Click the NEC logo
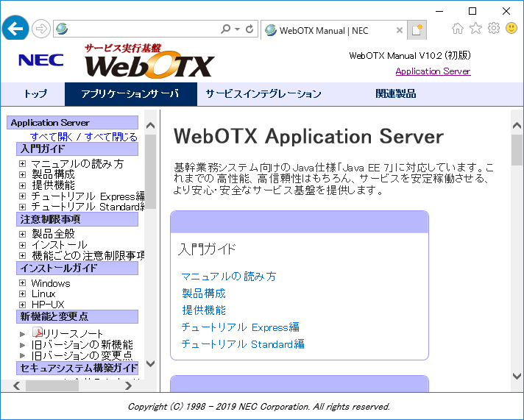Screen dimensions: 524x420 pos(41,60)
